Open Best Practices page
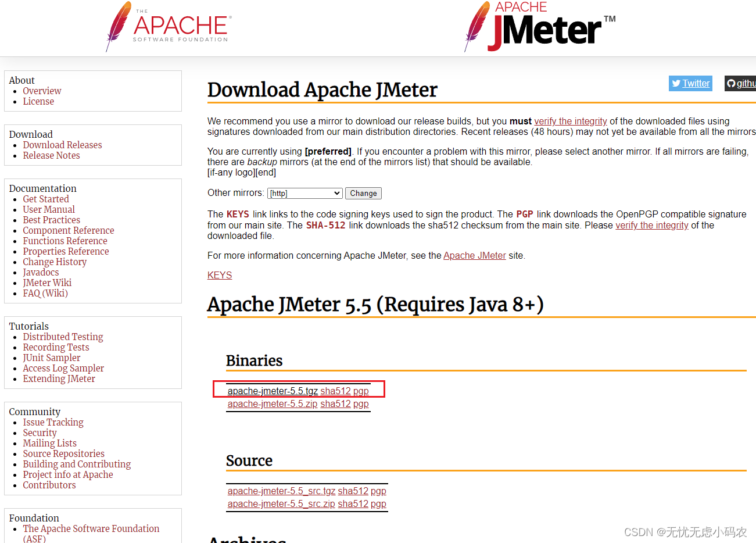The image size is (756, 543). [x=52, y=220]
